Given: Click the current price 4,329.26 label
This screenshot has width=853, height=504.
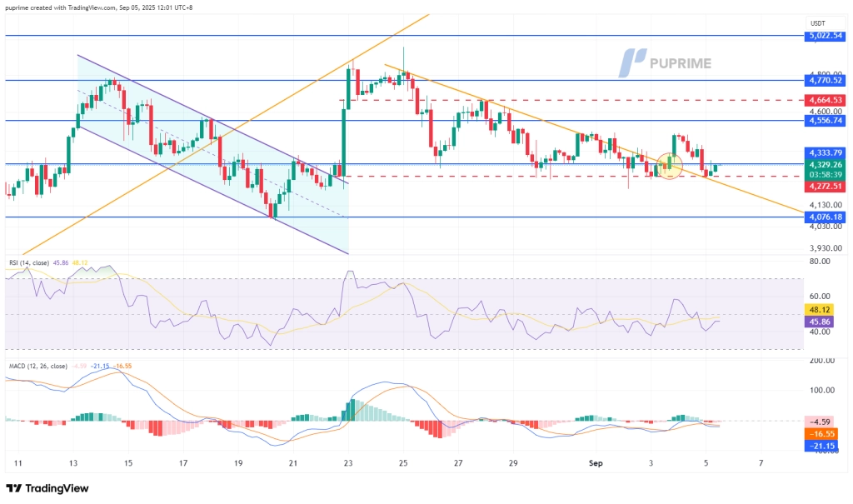Looking at the screenshot, I should pos(826,164).
